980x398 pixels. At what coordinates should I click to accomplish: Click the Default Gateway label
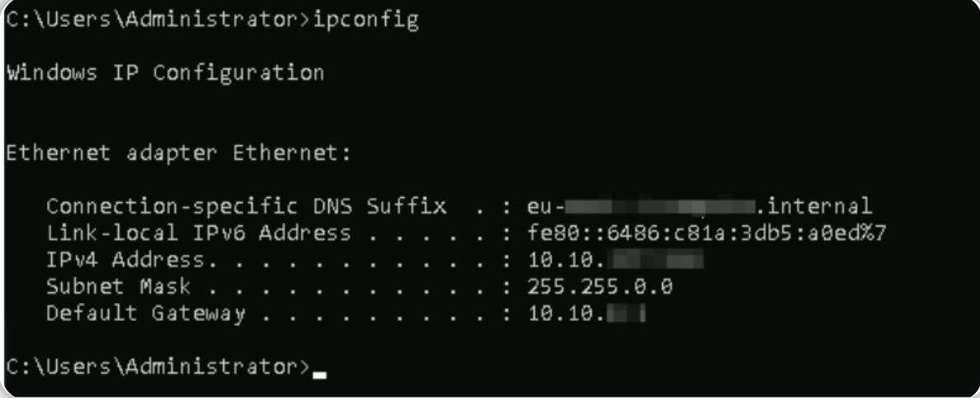click(x=146, y=314)
